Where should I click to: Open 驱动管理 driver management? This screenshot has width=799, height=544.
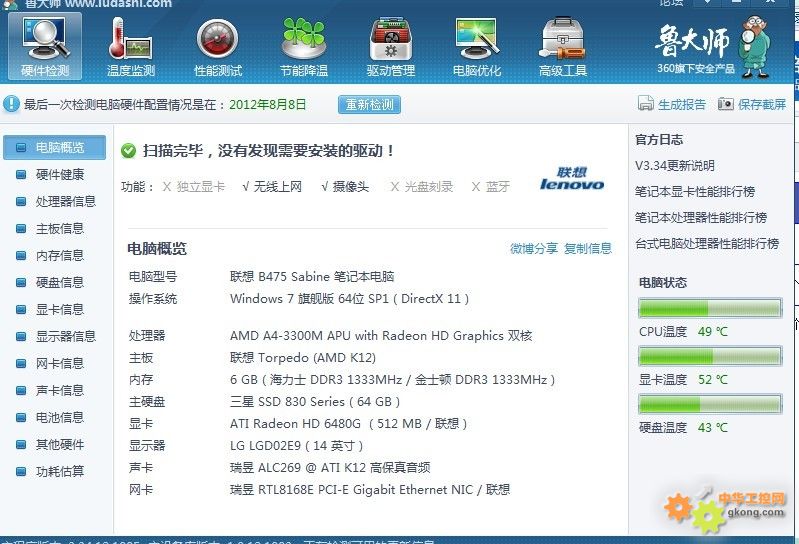point(391,46)
